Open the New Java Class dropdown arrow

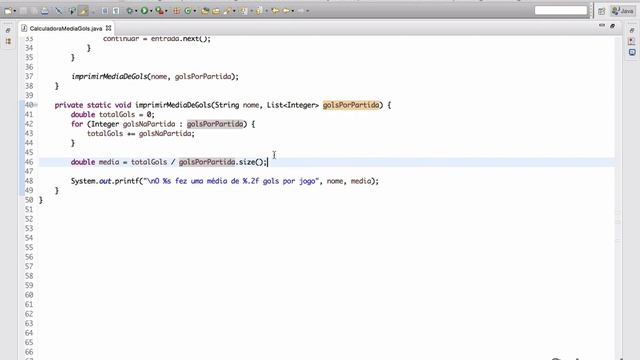[194, 11]
